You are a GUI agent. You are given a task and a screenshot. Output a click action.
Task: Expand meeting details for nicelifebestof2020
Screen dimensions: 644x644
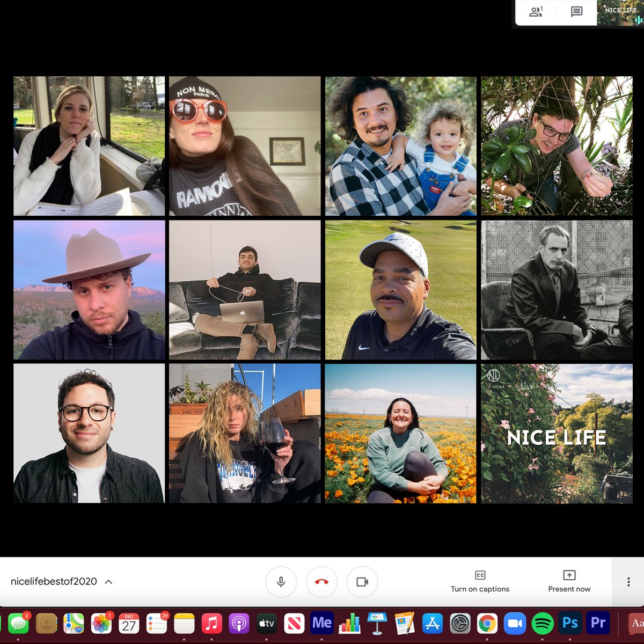pos(108,582)
